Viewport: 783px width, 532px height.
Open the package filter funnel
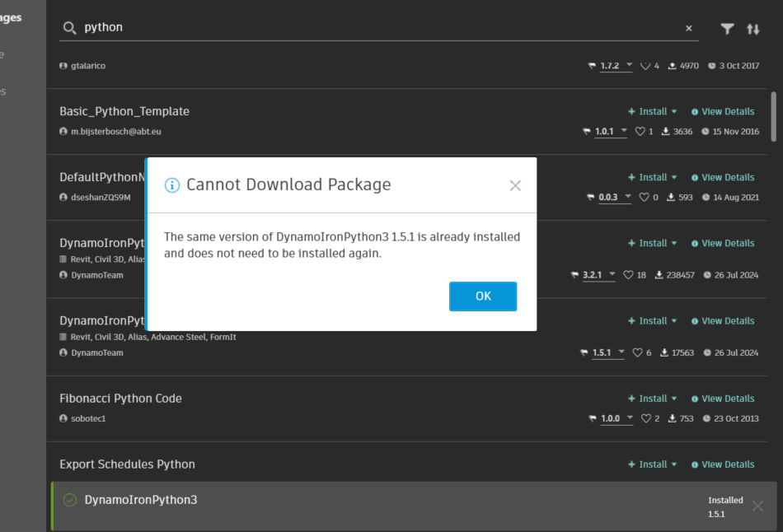pos(727,29)
